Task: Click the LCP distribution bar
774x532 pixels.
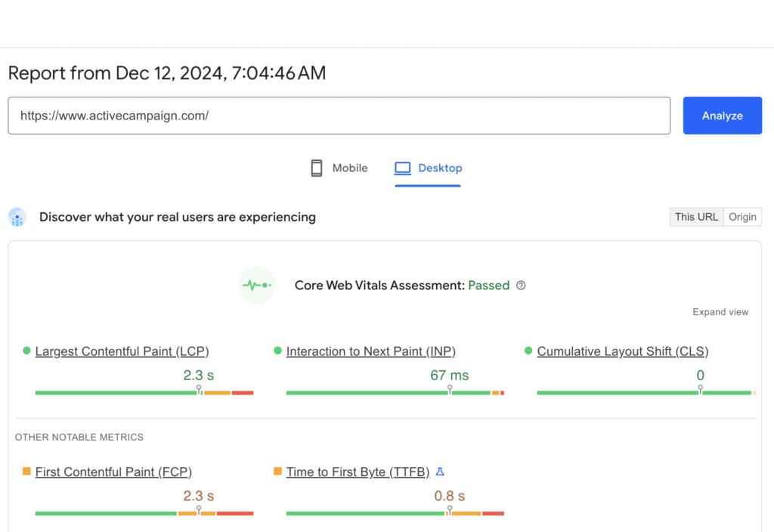Action: click(x=144, y=393)
